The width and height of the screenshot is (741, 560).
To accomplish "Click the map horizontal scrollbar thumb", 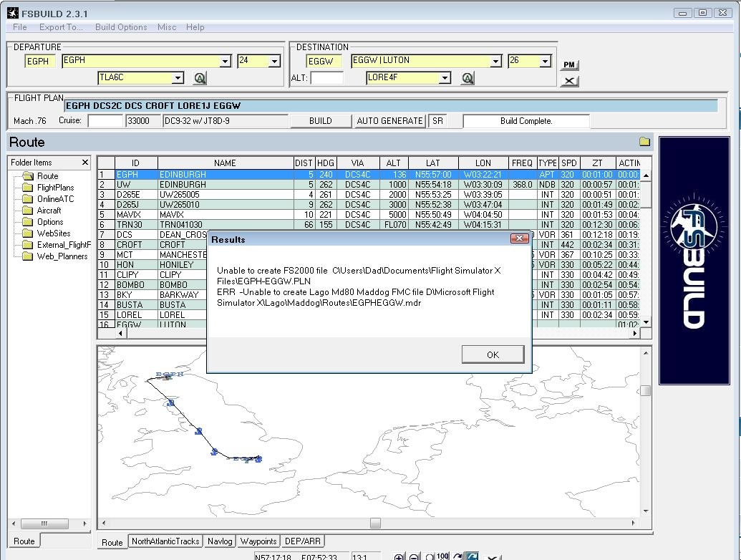I will pos(375,523).
